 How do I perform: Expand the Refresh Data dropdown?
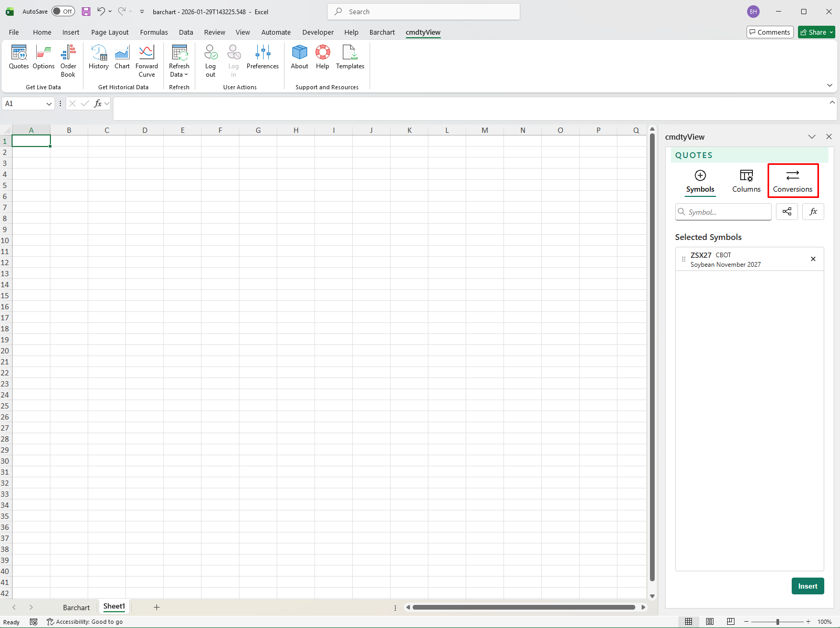coord(179,75)
